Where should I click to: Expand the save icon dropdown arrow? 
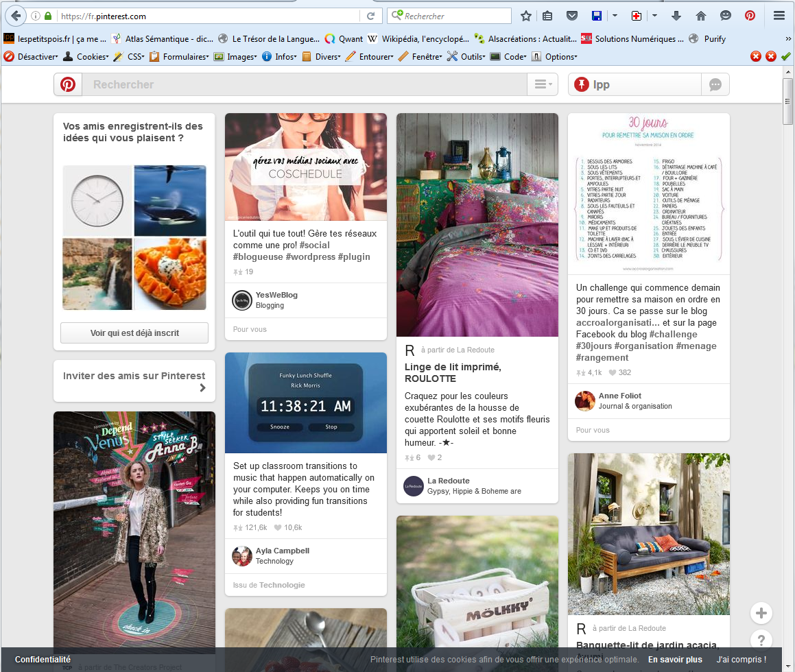click(615, 16)
